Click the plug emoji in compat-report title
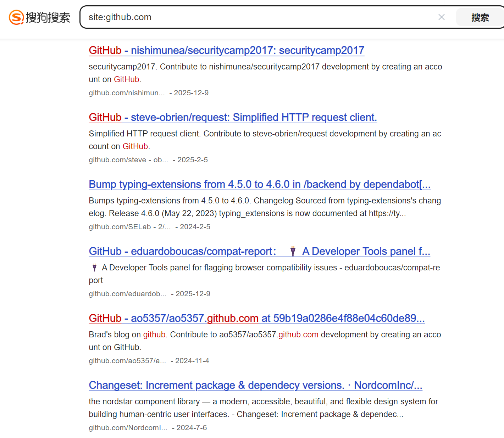The width and height of the screenshot is (504, 438). tap(293, 251)
